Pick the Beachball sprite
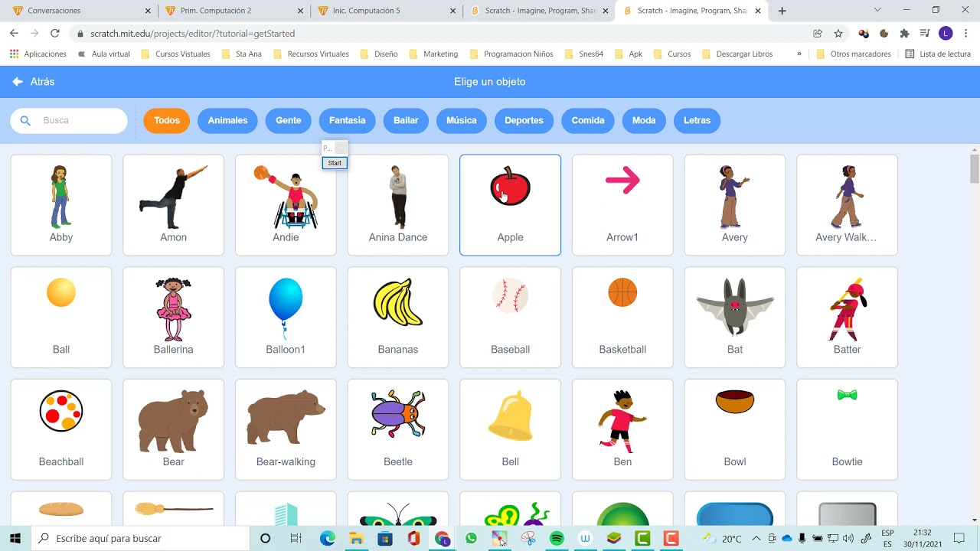This screenshot has width=980, height=551. click(x=61, y=430)
